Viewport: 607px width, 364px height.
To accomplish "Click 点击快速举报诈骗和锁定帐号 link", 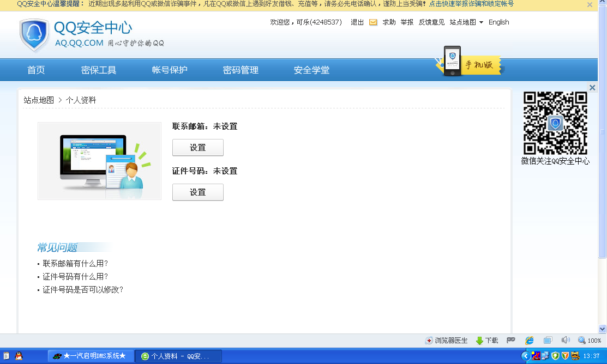I will tap(471, 4).
